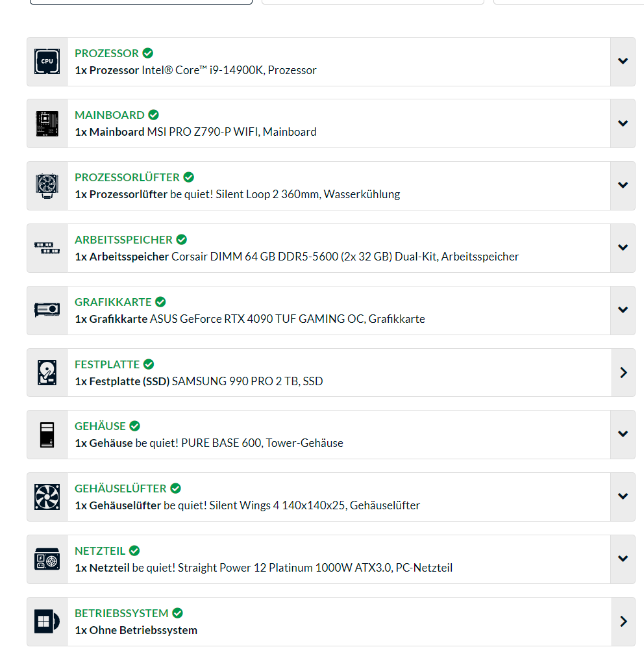Screen dimensions: 644x660
Task: Expand the Mainboard section chevron
Action: (623, 123)
